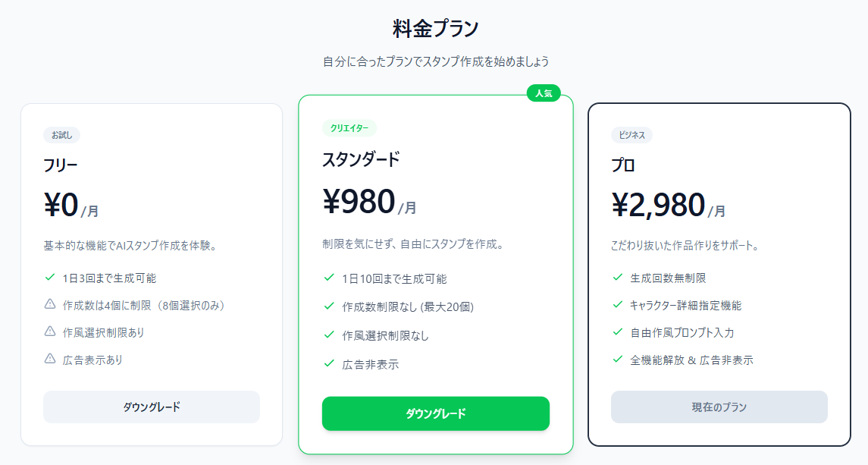Click the 現在のプラン button on プロ plan
Screen dimensions: 868x465
pos(719,407)
